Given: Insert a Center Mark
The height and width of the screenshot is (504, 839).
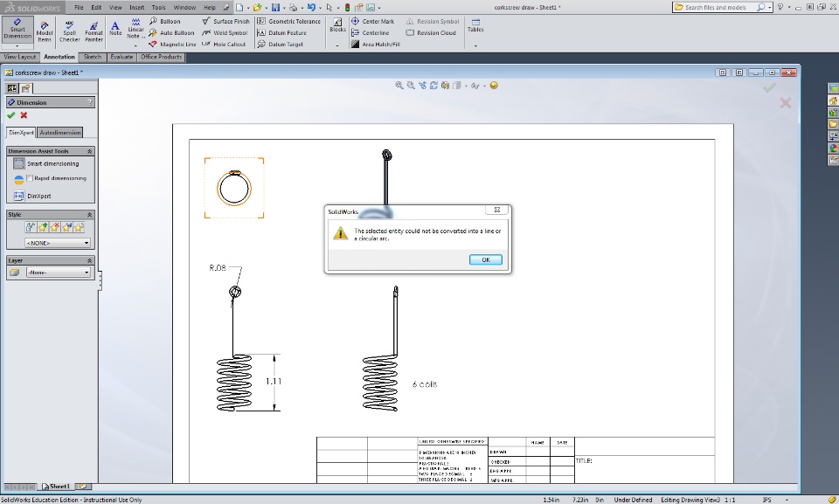Looking at the screenshot, I should pyautogui.click(x=373, y=22).
